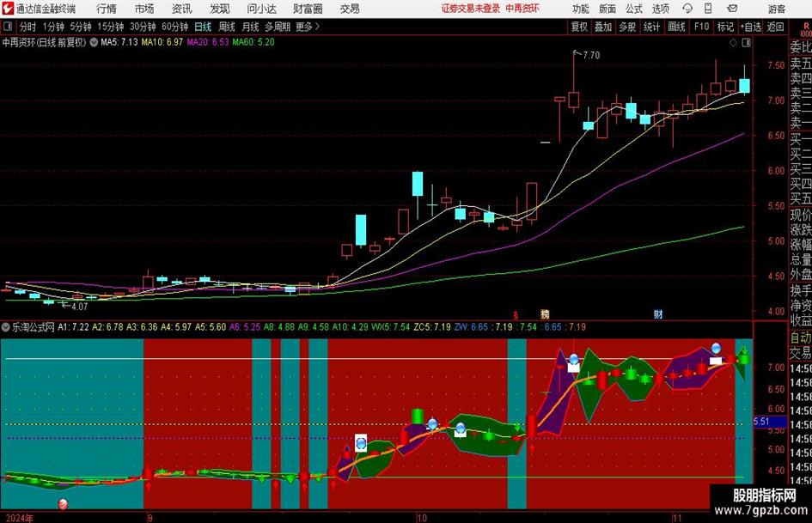Open the 行情 menu

(x=107, y=9)
